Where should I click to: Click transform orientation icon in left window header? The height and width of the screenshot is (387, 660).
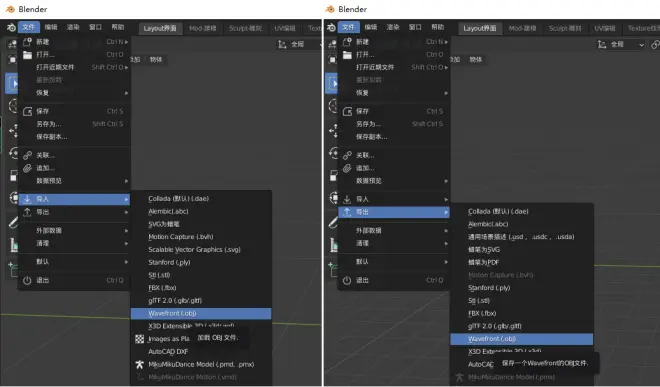282,44
